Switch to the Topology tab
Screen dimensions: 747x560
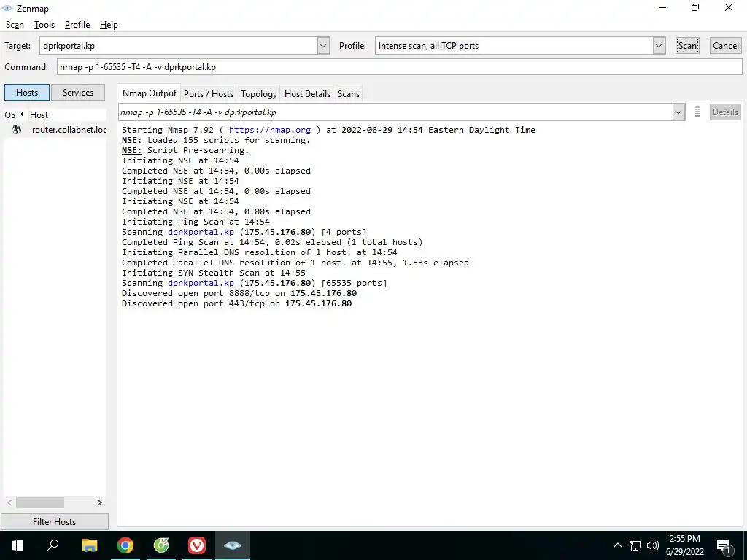pos(258,94)
